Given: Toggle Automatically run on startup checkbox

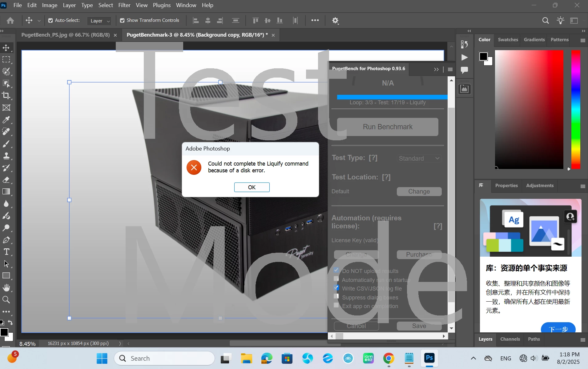Looking at the screenshot, I should [336, 279].
